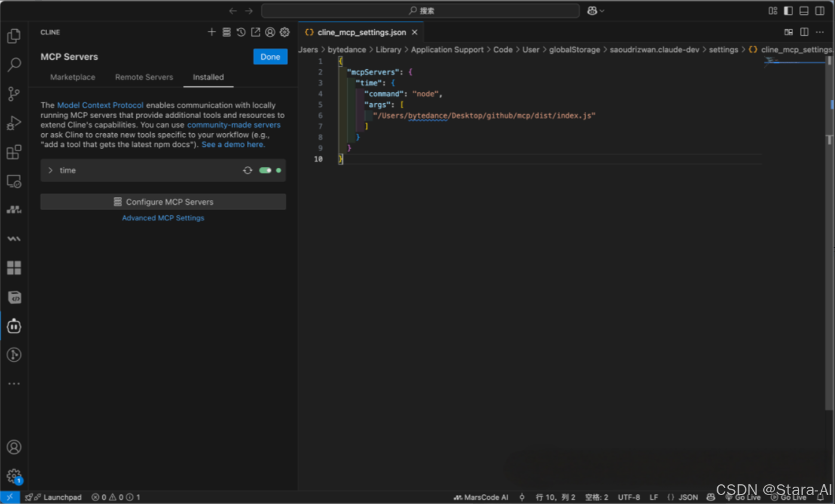Screen dimensions: 835x504
Task: Click the index.js path string on line 6
Action: point(485,115)
